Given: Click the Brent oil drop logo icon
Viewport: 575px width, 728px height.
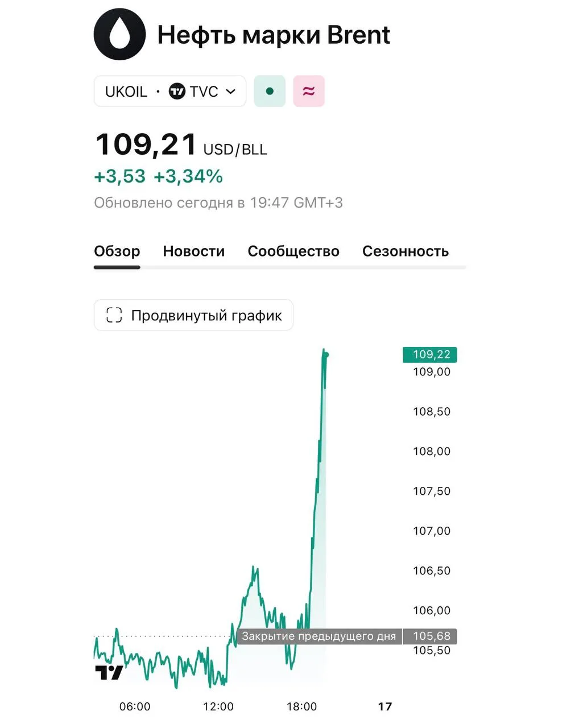Looking at the screenshot, I should 119,34.
